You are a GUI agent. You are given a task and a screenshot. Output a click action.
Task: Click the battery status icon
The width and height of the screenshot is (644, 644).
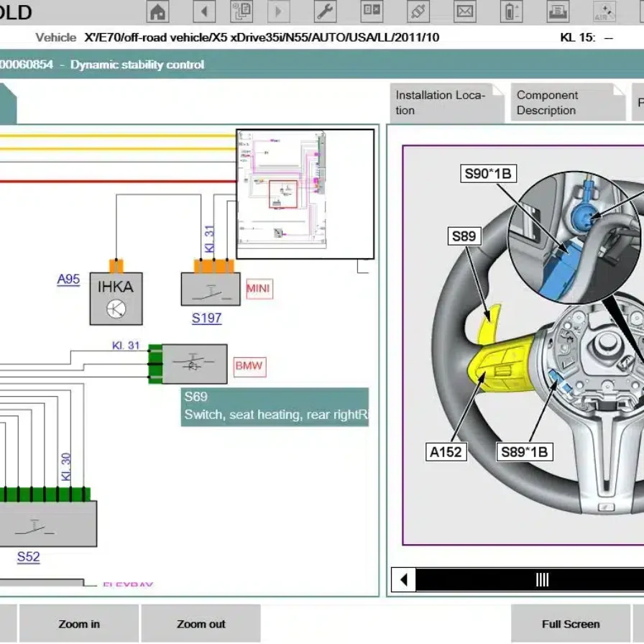pos(511,11)
